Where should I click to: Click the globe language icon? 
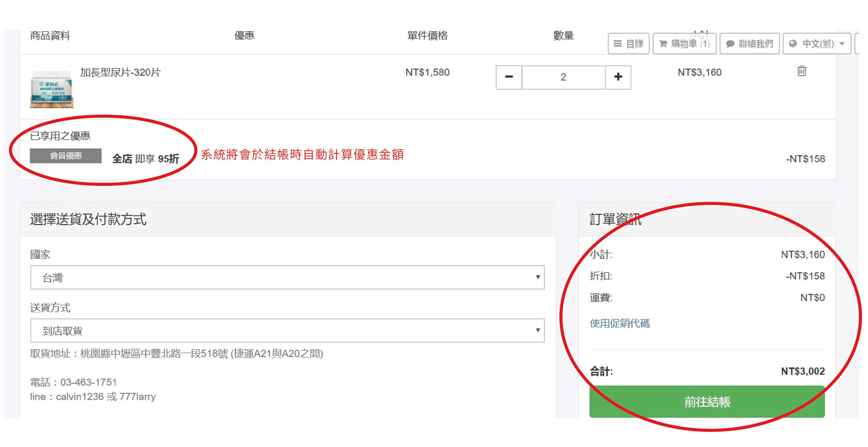tap(793, 43)
